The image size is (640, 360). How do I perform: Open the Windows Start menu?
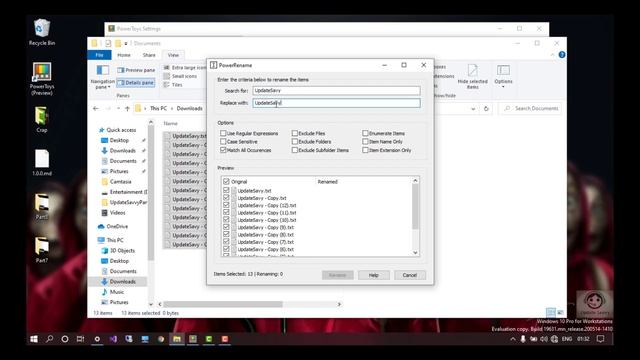(x=34, y=339)
